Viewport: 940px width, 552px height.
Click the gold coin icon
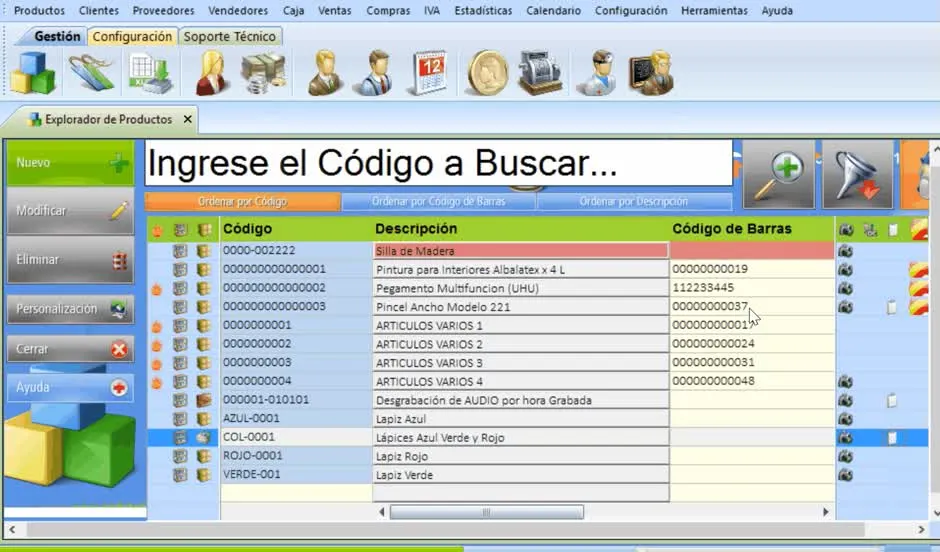(487, 73)
